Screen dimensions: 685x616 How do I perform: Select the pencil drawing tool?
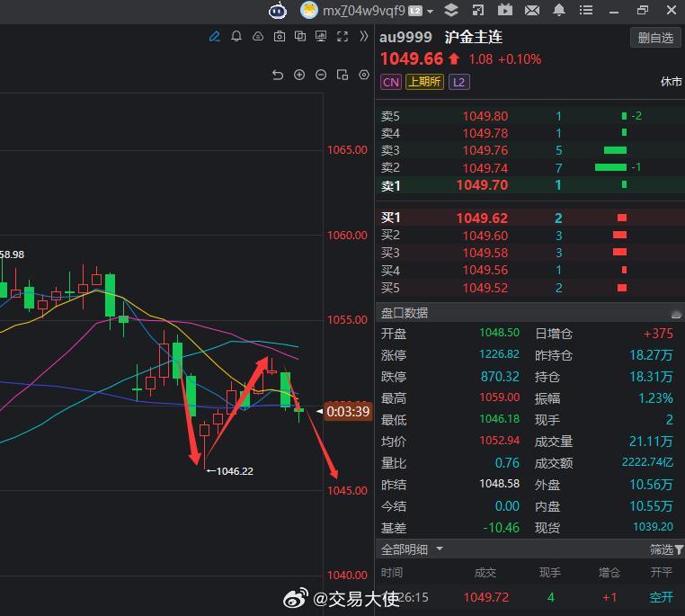215,36
